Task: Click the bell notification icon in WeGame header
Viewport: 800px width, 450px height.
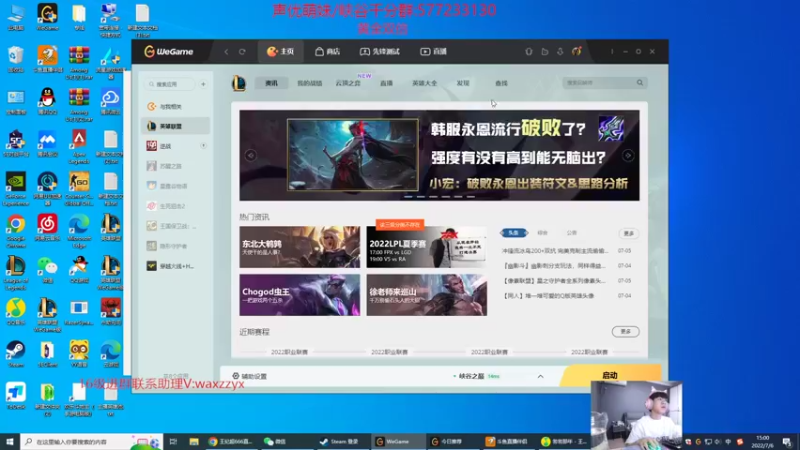Action: 529,52
